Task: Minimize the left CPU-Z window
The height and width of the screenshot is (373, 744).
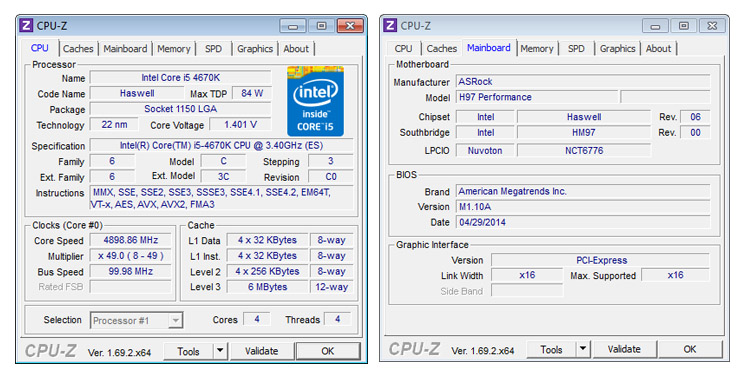Action: pos(293,26)
